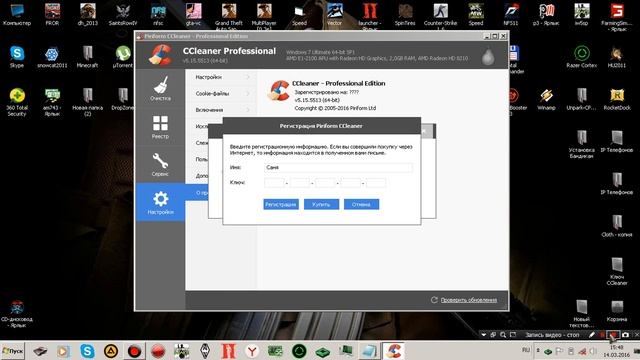Screen dimensions: 640x360
Task: Click the Купить button
Action: (321, 204)
